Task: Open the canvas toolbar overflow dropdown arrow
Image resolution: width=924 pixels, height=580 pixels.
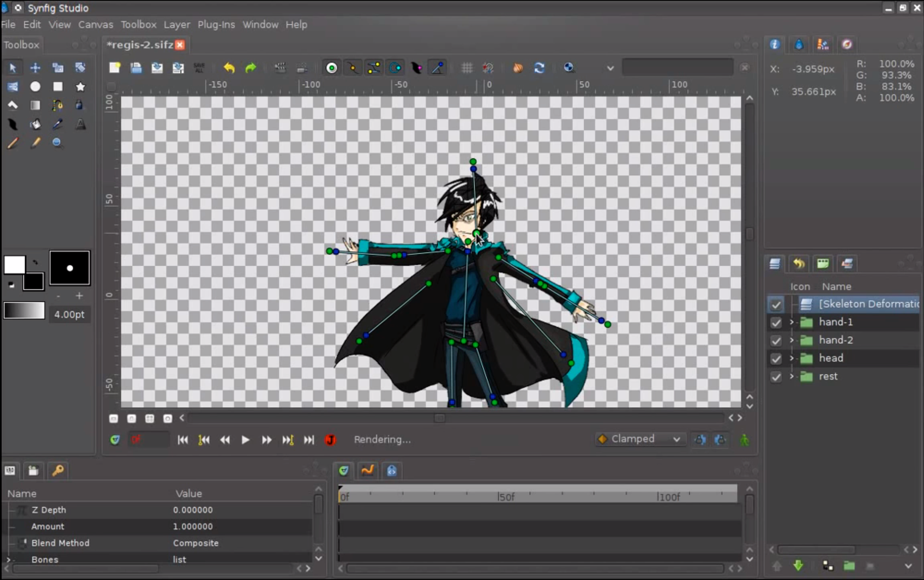Action: point(610,68)
